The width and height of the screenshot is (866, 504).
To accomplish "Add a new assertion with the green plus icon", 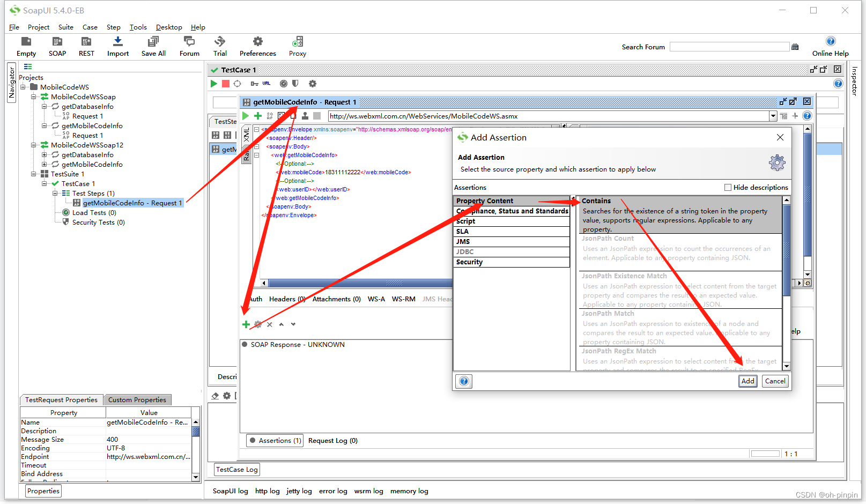I will pyautogui.click(x=246, y=324).
